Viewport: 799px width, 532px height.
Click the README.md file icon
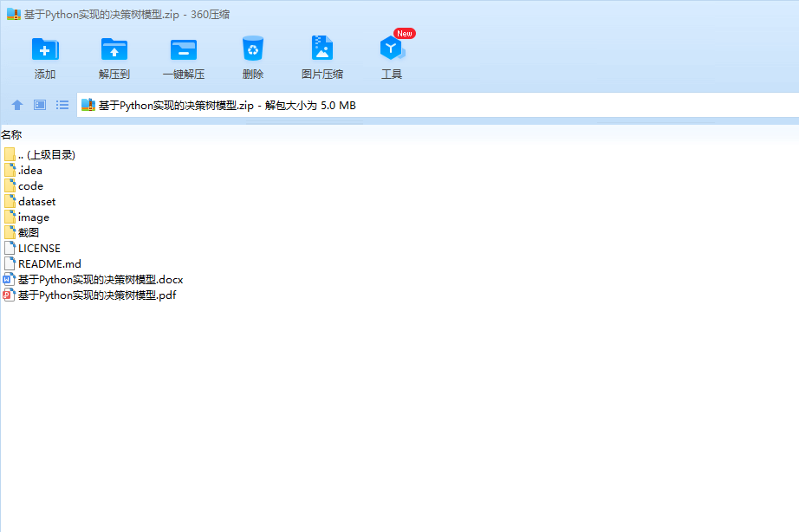coord(10,264)
